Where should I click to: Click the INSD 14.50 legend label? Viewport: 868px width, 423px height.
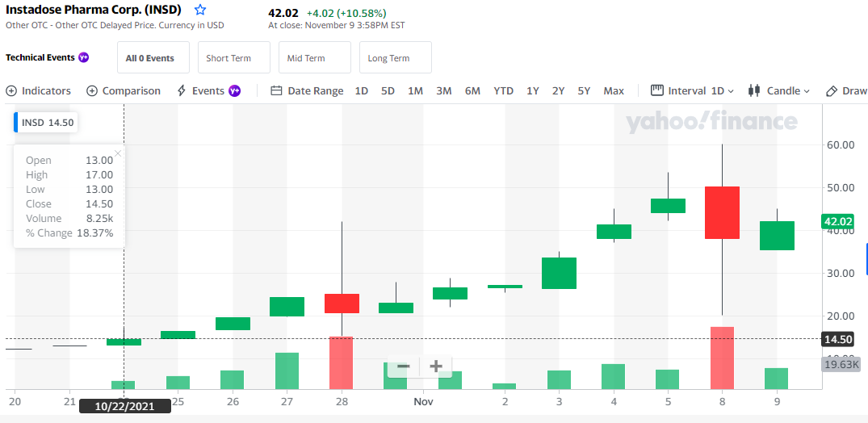pyautogui.click(x=47, y=123)
